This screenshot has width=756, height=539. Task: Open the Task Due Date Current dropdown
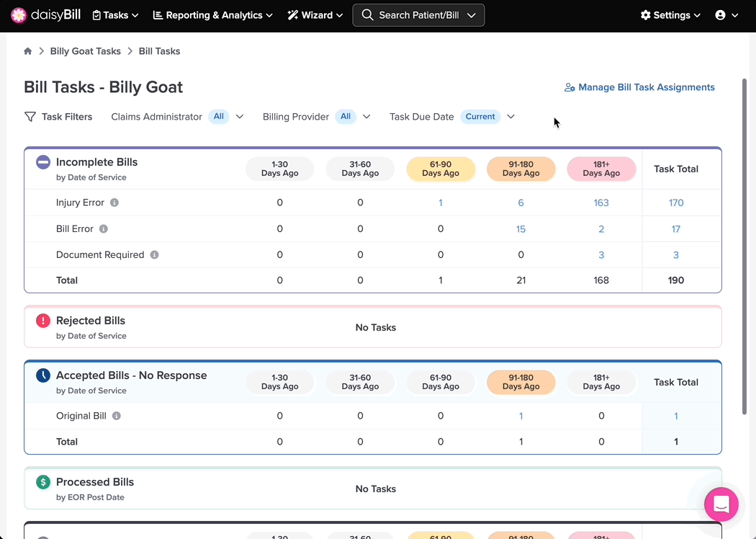pos(511,117)
